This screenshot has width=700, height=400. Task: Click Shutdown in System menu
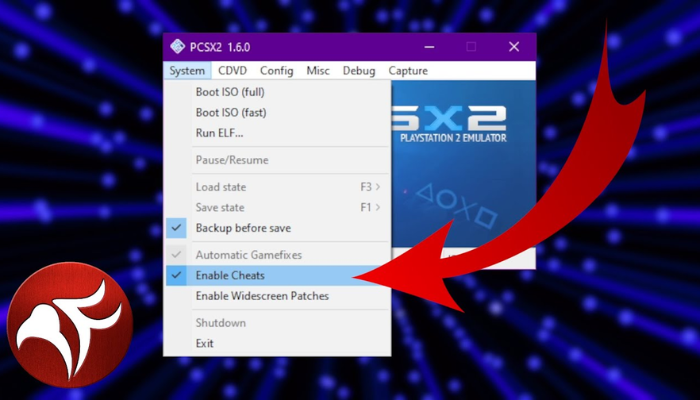point(277,323)
